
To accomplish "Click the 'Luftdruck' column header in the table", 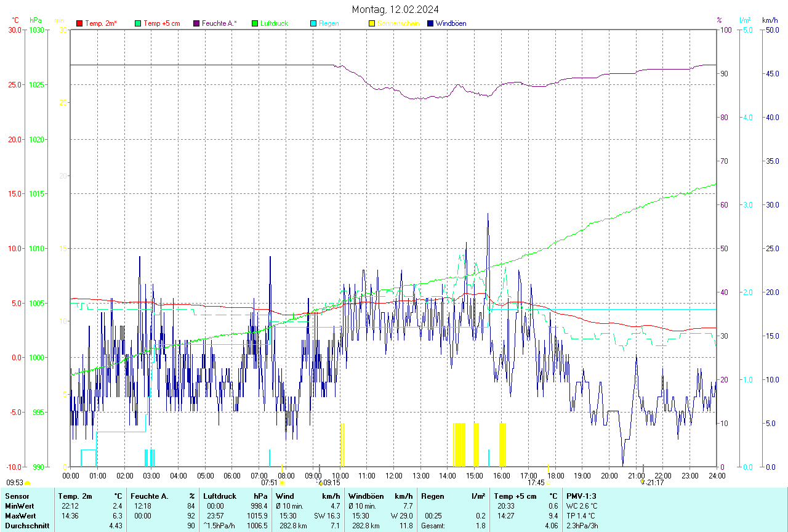I will tap(220, 496).
